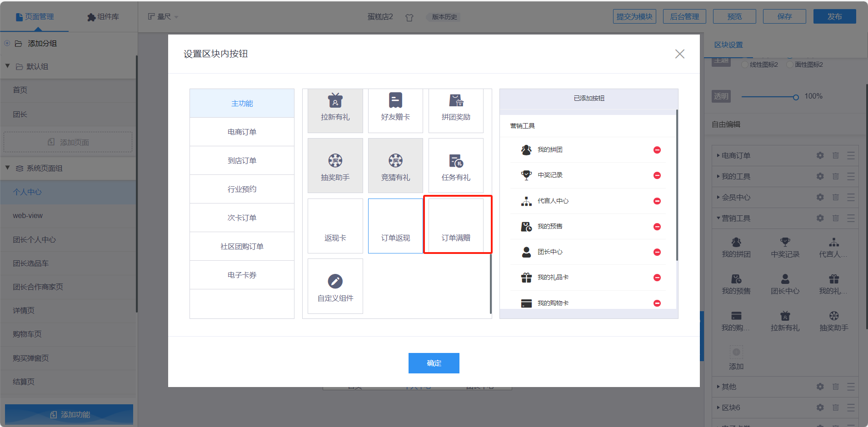868x427 pixels.
Task: Switch to 页面管理 tab
Action: 35,17
